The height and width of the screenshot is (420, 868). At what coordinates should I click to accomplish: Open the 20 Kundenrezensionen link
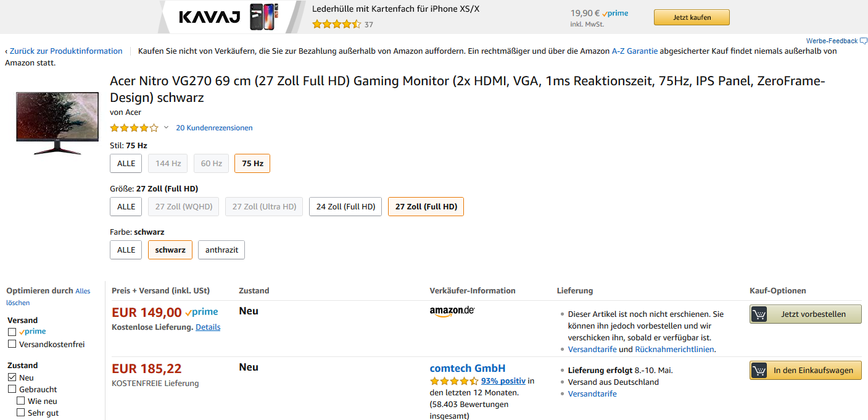[x=214, y=128]
